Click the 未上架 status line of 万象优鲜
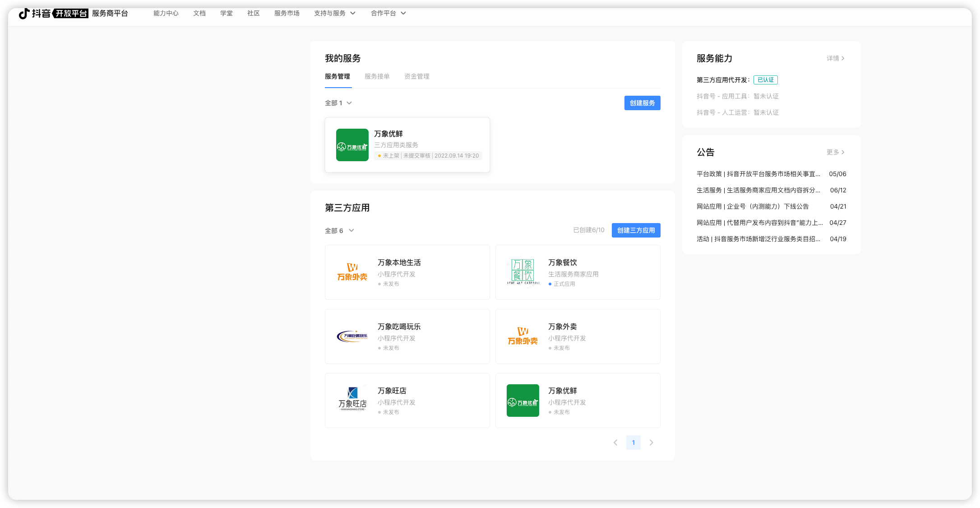The image size is (980, 508). (x=428, y=156)
